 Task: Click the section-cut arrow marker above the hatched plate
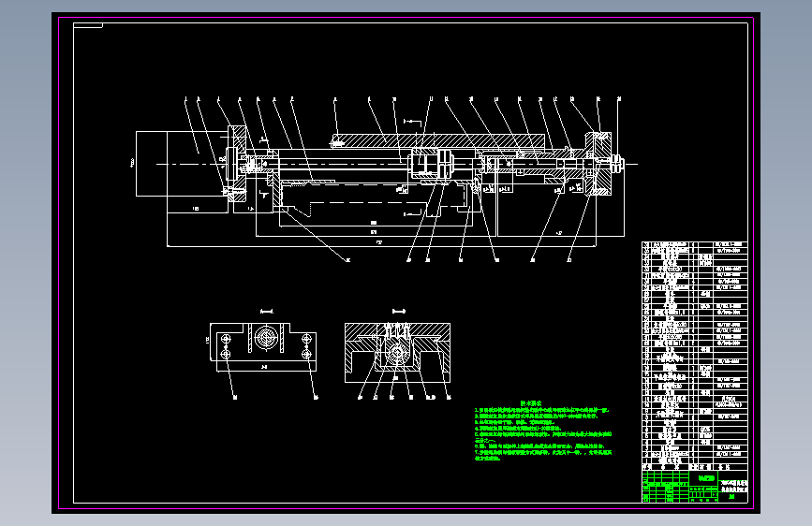(x=413, y=122)
